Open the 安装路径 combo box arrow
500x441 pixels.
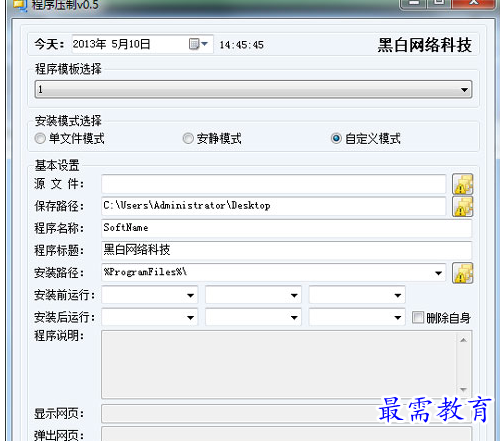pos(438,273)
